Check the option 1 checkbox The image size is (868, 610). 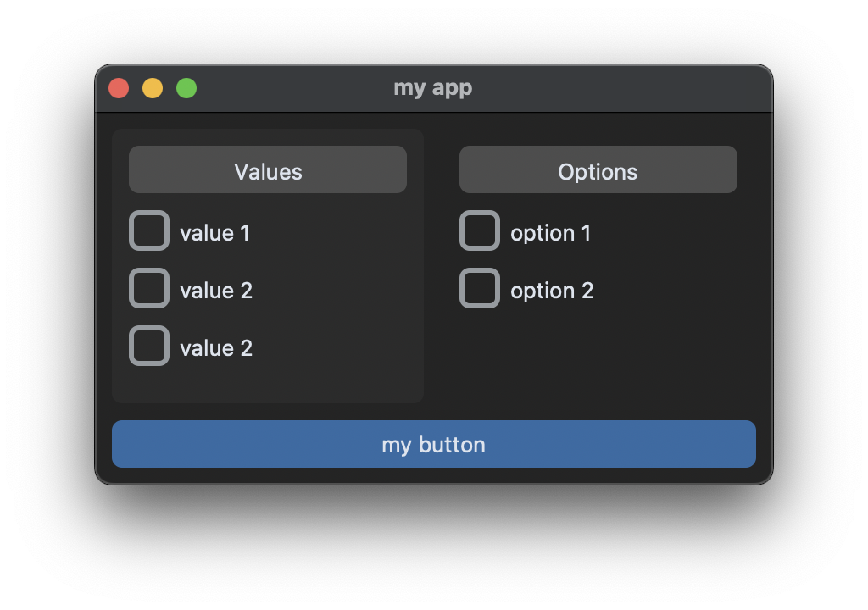click(480, 230)
